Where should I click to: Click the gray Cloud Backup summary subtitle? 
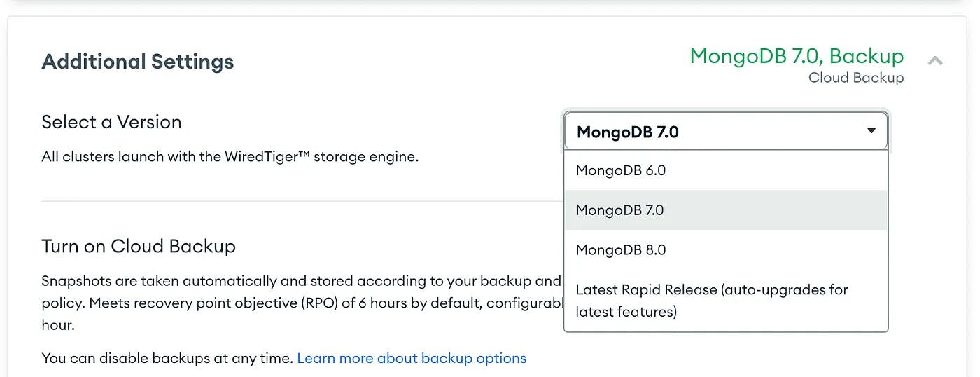pyautogui.click(x=855, y=78)
